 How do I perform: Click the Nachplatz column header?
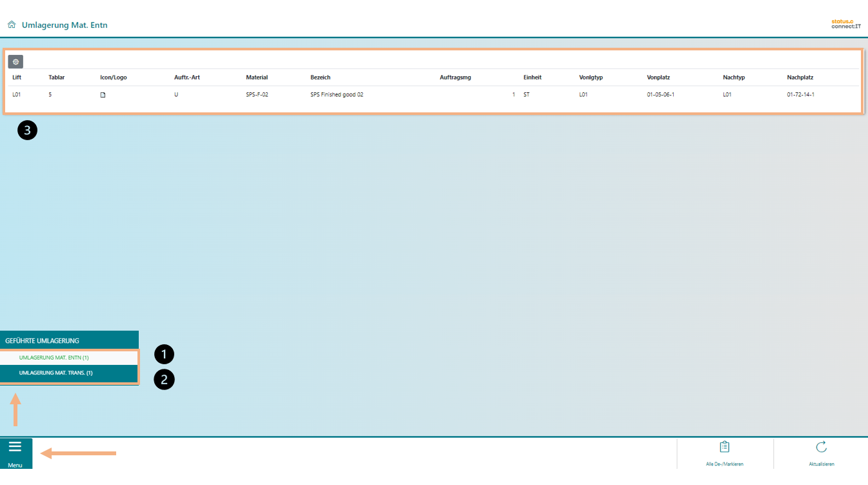800,77
